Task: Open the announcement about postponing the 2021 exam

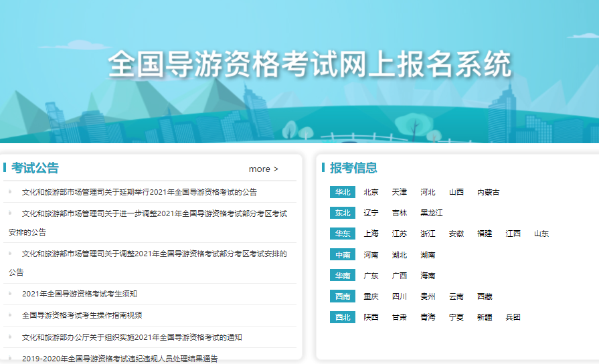Action: click(x=139, y=192)
